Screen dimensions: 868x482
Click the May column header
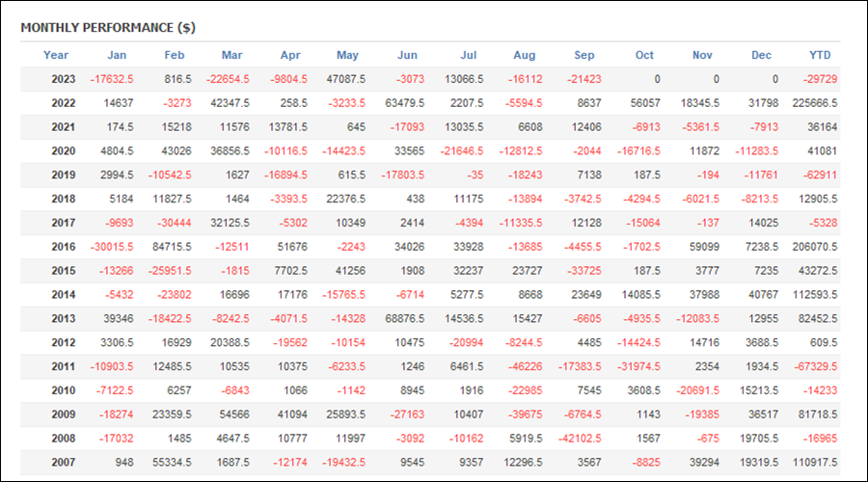coord(347,55)
